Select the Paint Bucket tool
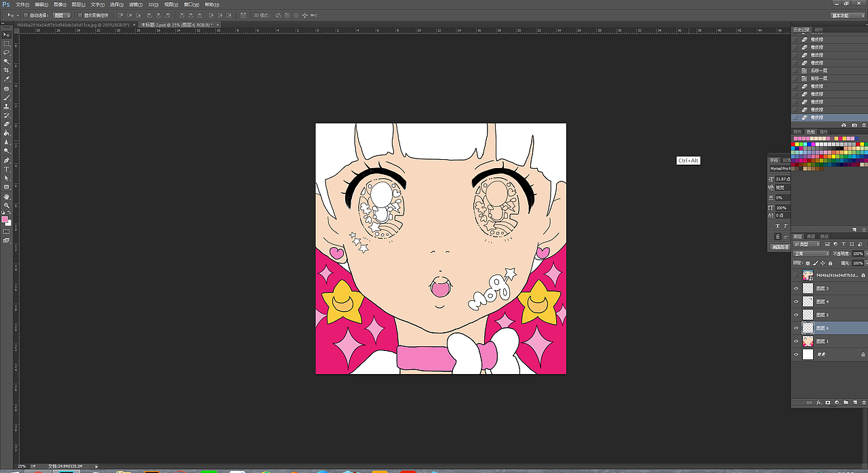The image size is (868, 473). pos(7,133)
